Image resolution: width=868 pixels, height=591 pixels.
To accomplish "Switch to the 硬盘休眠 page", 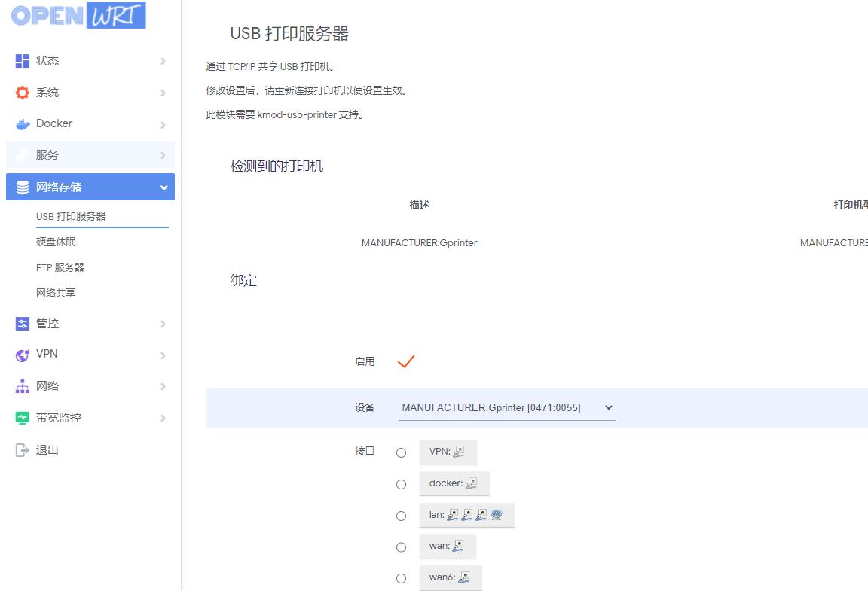I will click(x=57, y=241).
